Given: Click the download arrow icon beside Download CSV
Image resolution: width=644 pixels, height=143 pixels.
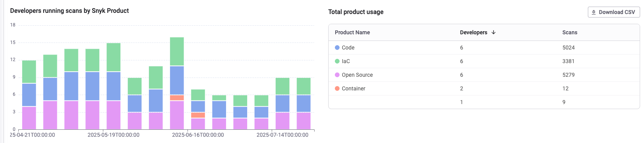Looking at the screenshot, I should coord(594,12).
